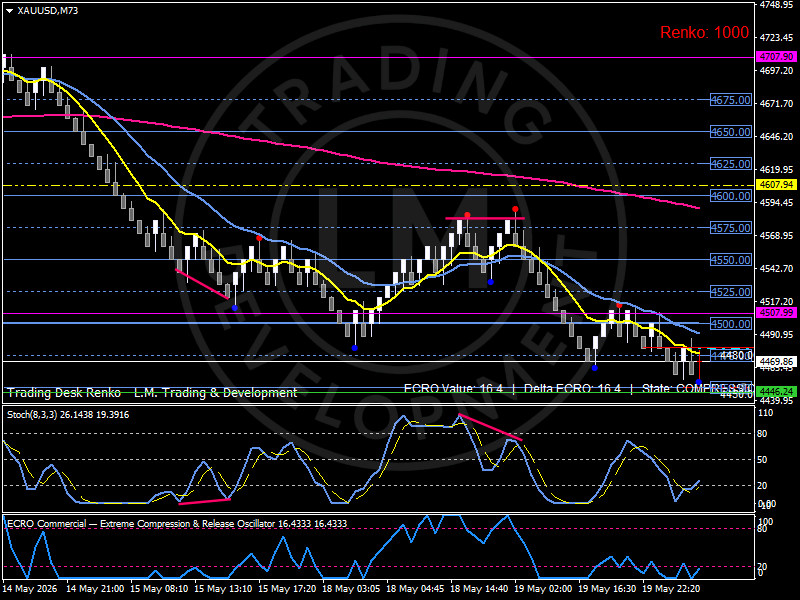Click the 4500.00 level label
This screenshot has width=800, height=600.
point(731,324)
